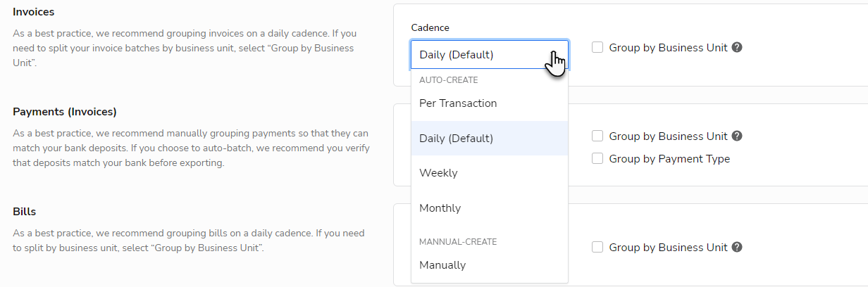Choose Manually from the cadence list
The height and width of the screenshot is (287, 868).
tap(442, 265)
